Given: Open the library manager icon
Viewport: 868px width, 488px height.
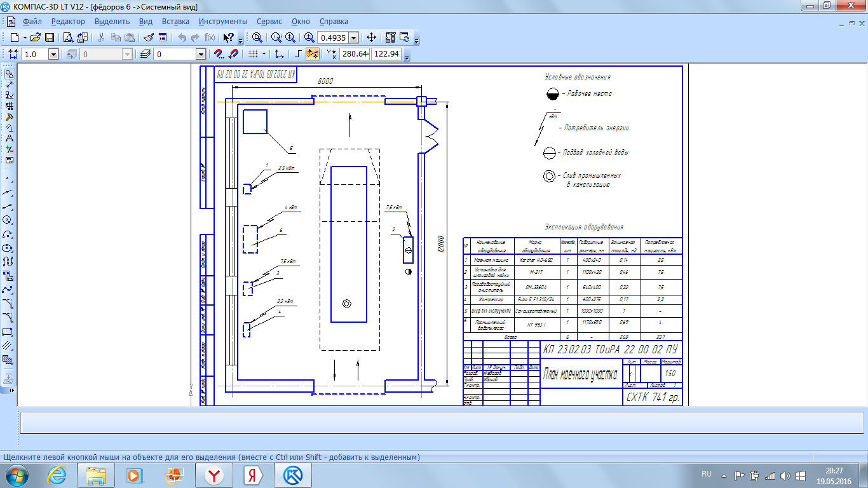Looking at the screenshot, I should 82,37.
